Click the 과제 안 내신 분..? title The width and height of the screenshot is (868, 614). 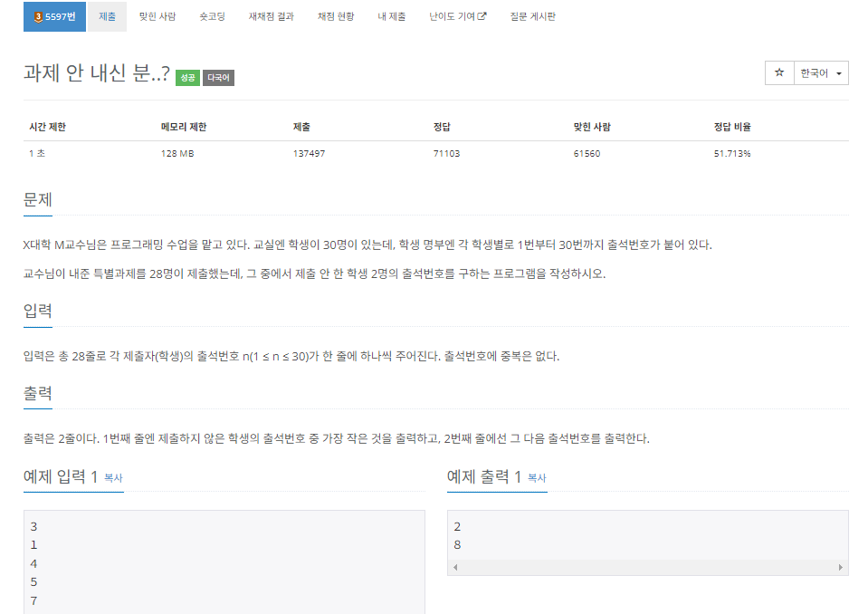[x=96, y=73]
